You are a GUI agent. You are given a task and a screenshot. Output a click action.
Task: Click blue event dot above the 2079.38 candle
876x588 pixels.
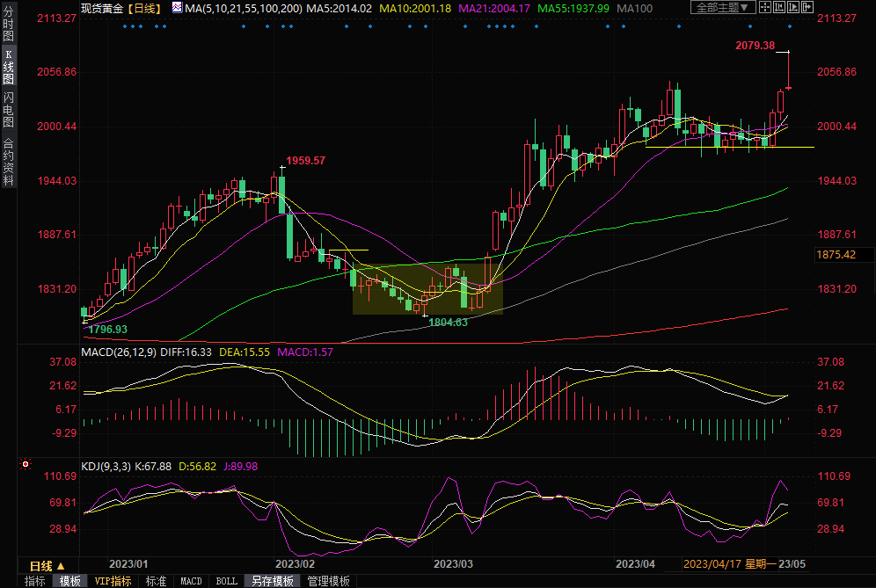point(788,26)
